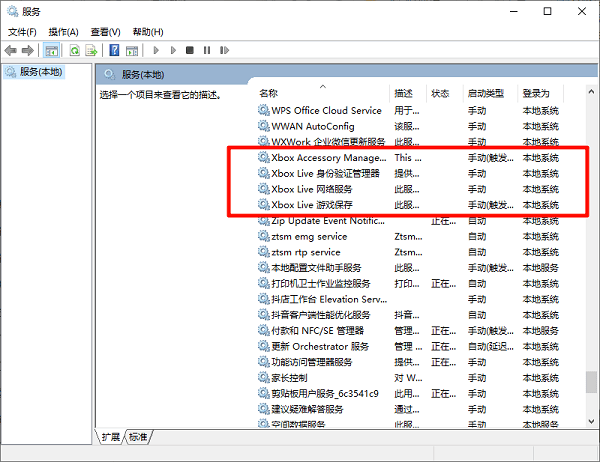Select Xbox Live 游戏保存 row
The height and width of the screenshot is (462, 600).
coord(409,205)
